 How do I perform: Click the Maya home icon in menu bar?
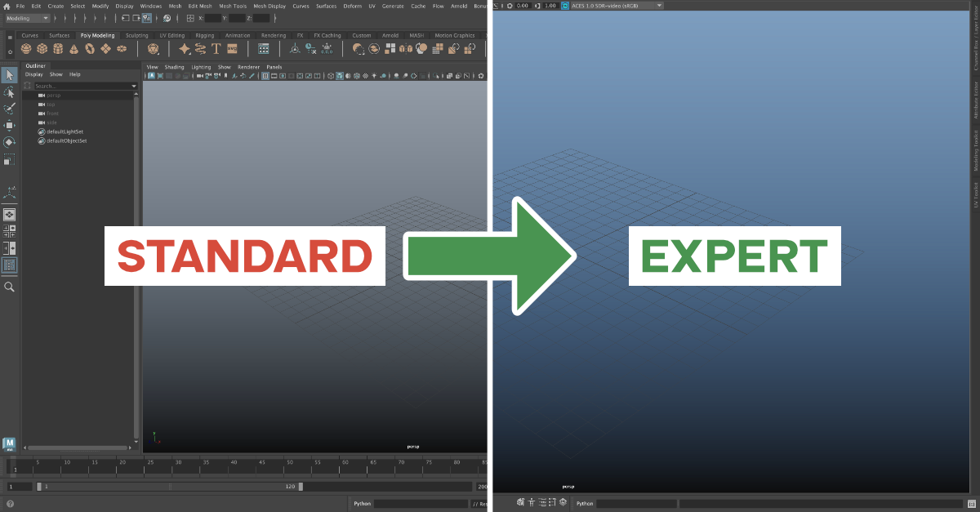pos(7,6)
